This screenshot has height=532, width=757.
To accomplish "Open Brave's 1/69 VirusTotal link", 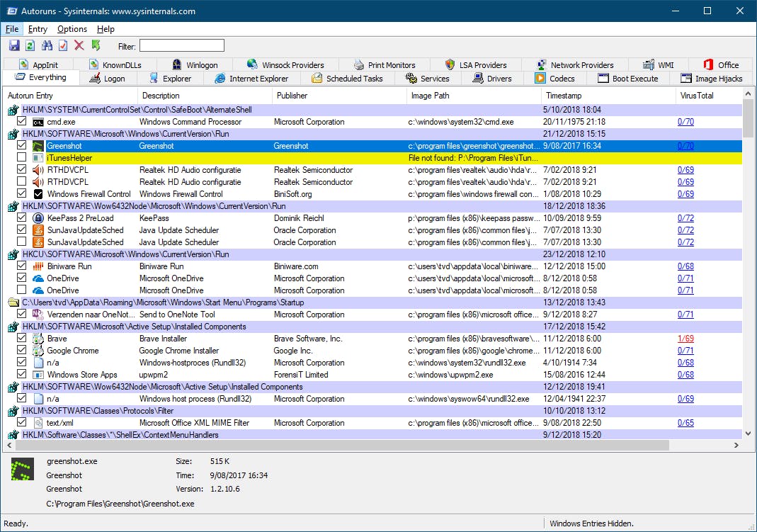I will 685,339.
